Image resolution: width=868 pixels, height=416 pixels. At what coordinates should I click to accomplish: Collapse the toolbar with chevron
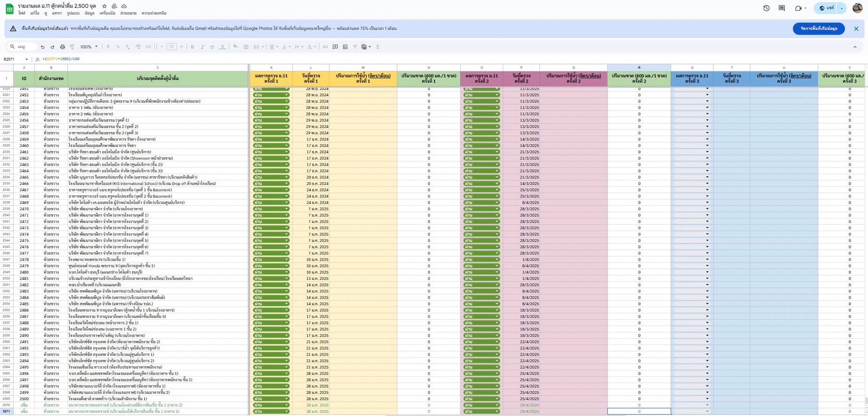point(855,47)
